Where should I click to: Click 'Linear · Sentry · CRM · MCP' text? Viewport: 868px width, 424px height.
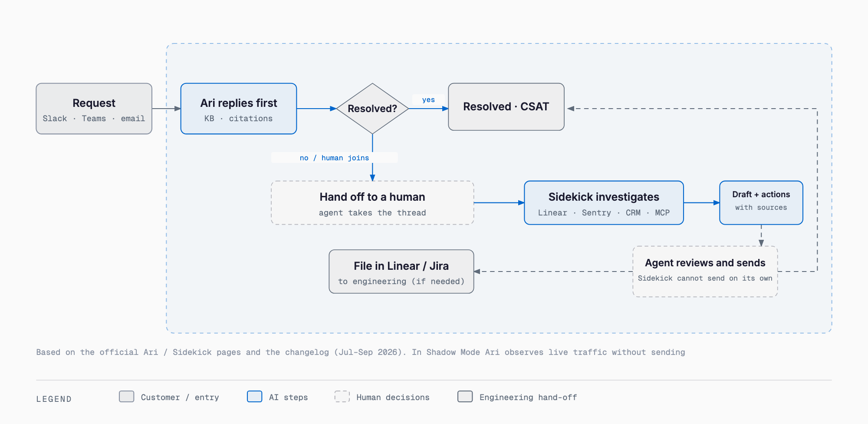(604, 213)
